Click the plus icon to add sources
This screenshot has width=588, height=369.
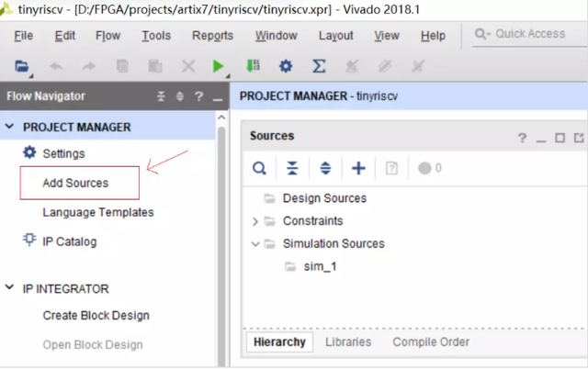pyautogui.click(x=358, y=168)
